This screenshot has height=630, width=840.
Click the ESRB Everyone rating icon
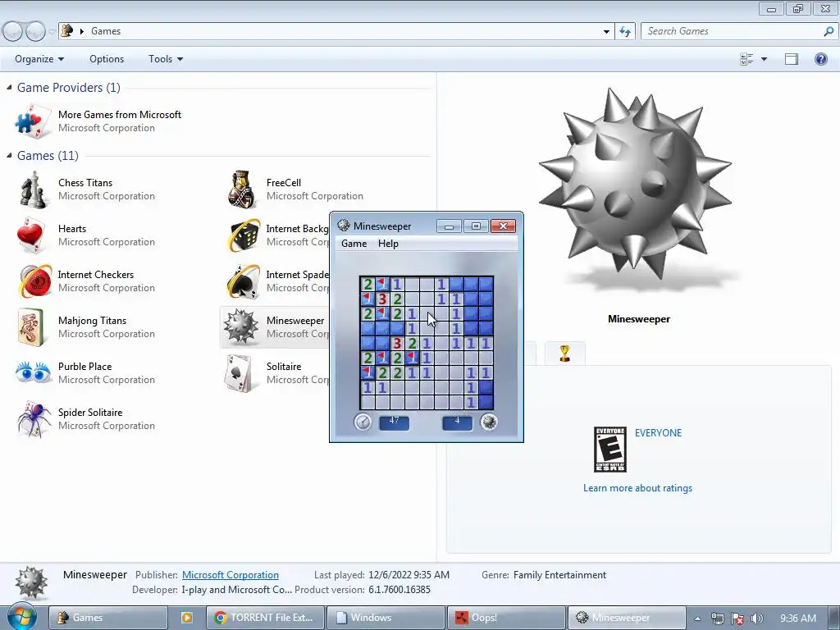pyautogui.click(x=610, y=450)
